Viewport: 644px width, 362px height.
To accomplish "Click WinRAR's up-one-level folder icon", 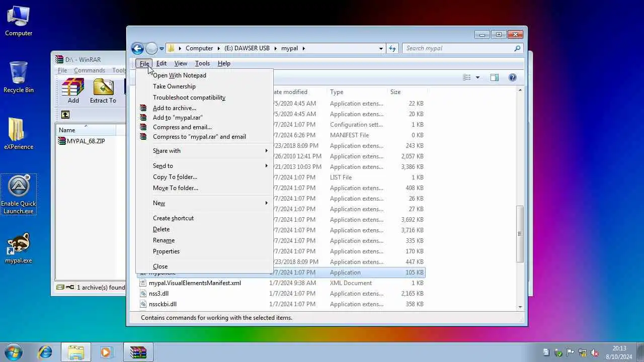I will pos(65,115).
